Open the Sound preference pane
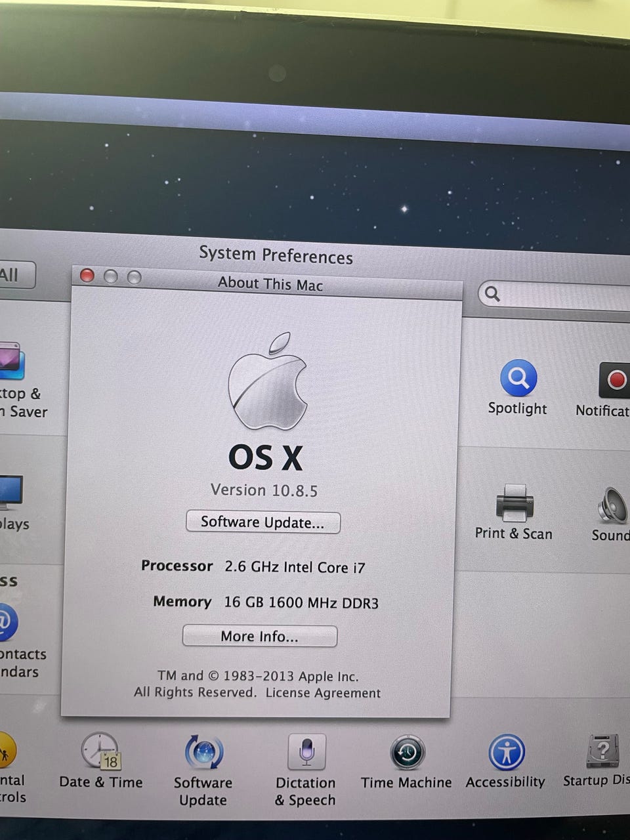630x840 pixels. tap(612, 505)
